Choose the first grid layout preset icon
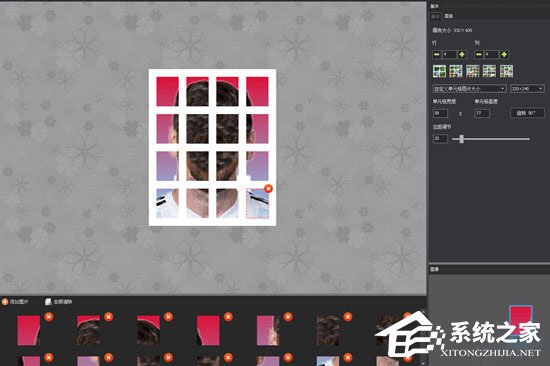Viewport: 550px width, 366px height. (x=440, y=71)
